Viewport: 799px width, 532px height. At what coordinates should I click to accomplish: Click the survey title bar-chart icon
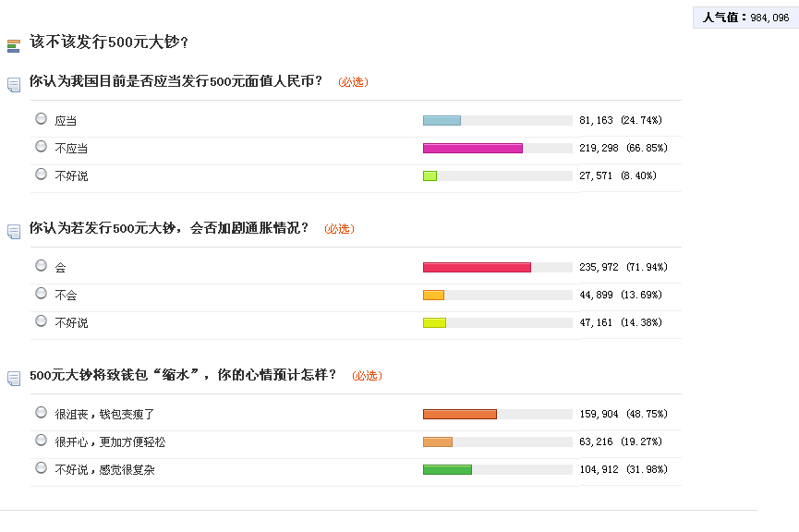point(13,45)
